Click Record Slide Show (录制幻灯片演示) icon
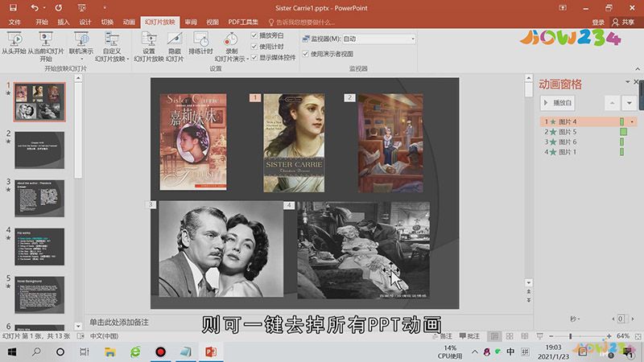The height and width of the screenshot is (362, 644). pyautogui.click(x=231, y=47)
